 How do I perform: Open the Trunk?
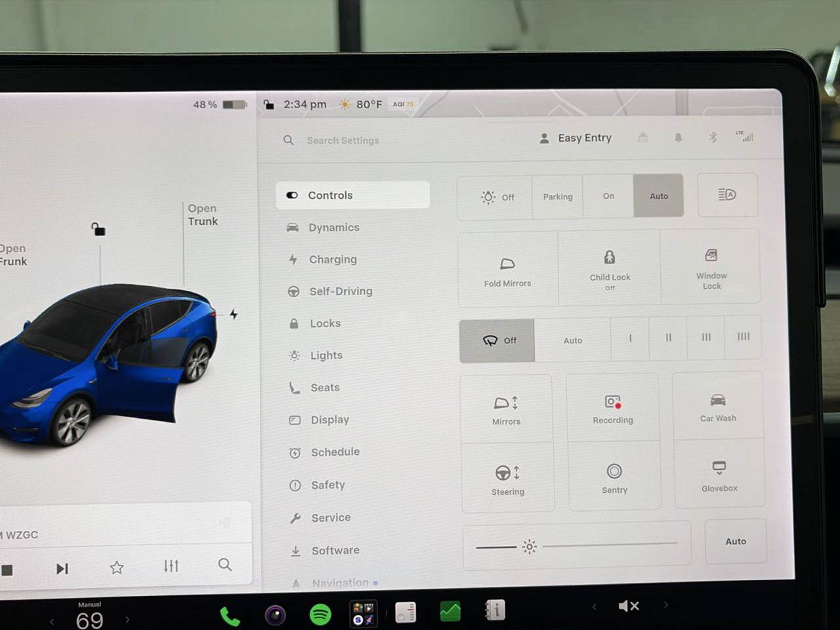203,215
